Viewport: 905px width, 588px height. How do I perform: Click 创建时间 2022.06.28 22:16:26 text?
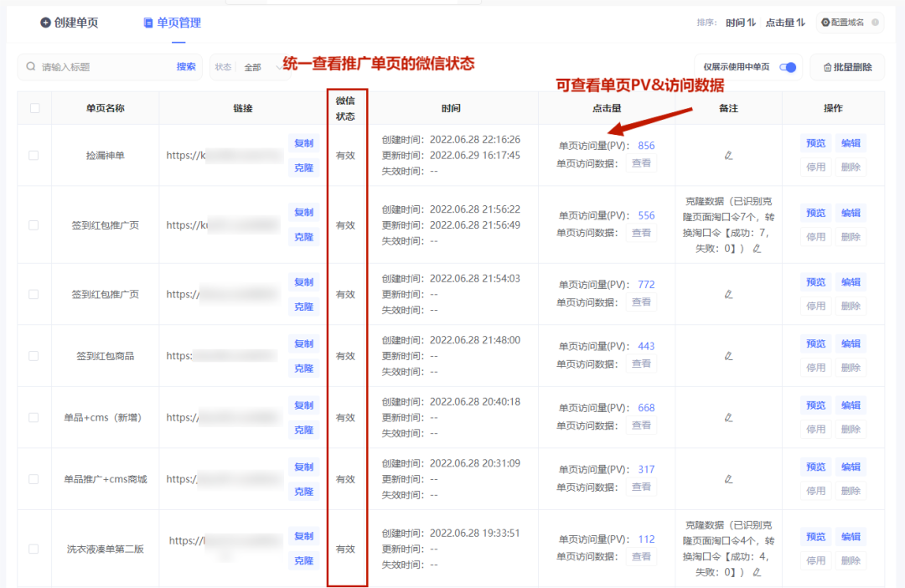click(451, 140)
